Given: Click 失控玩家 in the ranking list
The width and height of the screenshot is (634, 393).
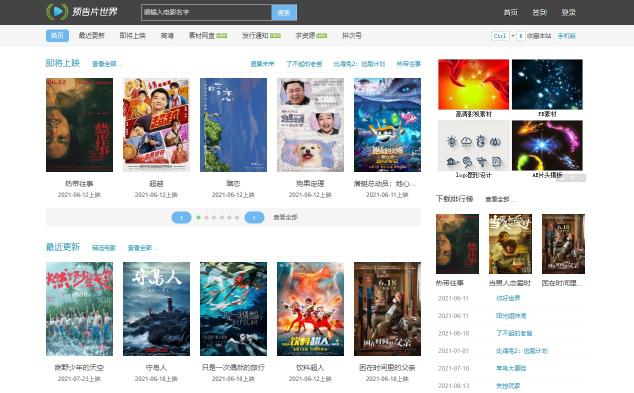Looking at the screenshot, I should coord(508,386).
